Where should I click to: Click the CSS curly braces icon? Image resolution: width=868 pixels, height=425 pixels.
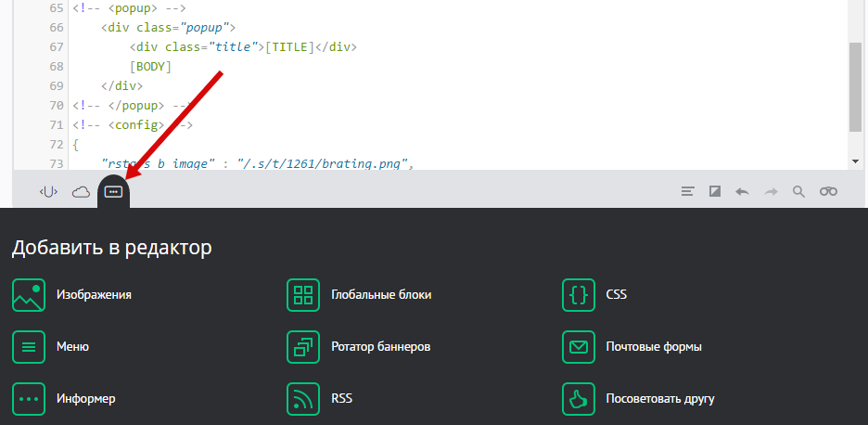pos(579,295)
